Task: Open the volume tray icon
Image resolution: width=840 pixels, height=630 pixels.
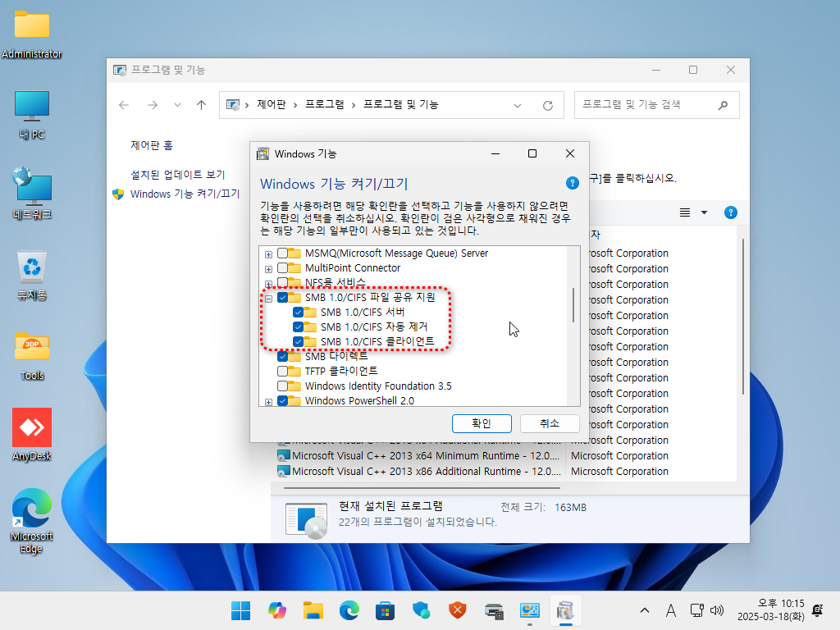Action: pyautogui.click(x=717, y=610)
